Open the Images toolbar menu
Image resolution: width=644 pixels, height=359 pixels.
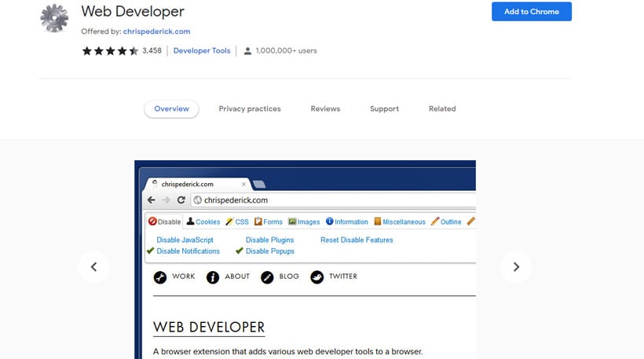304,222
